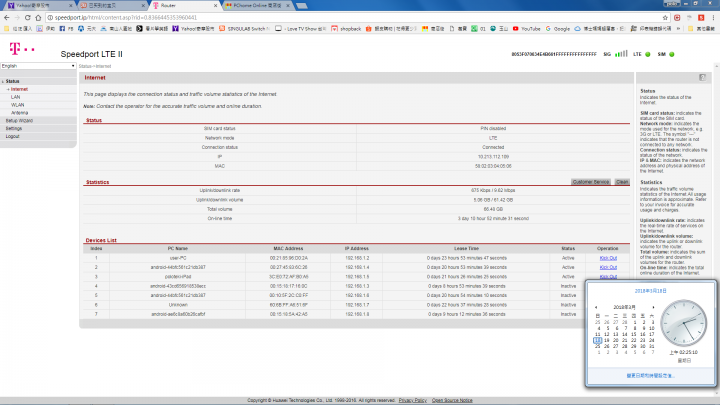Image resolution: width=720 pixels, height=405 pixels.
Task: Click Logout in sidebar
Action: (12, 136)
